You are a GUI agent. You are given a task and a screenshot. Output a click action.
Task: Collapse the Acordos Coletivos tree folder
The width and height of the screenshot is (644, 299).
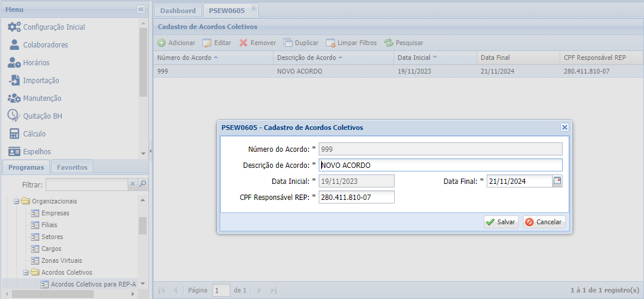point(26,272)
